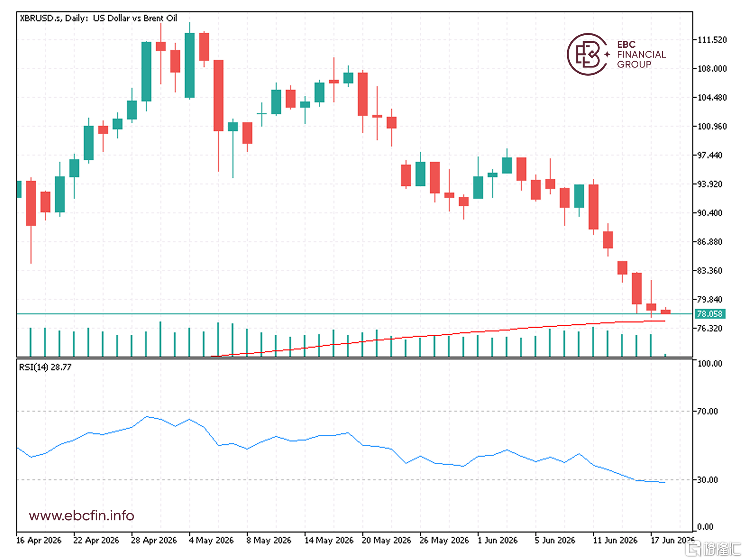Select the RSI 30.00 level label
This screenshot has height=560, width=744.
tap(707, 480)
